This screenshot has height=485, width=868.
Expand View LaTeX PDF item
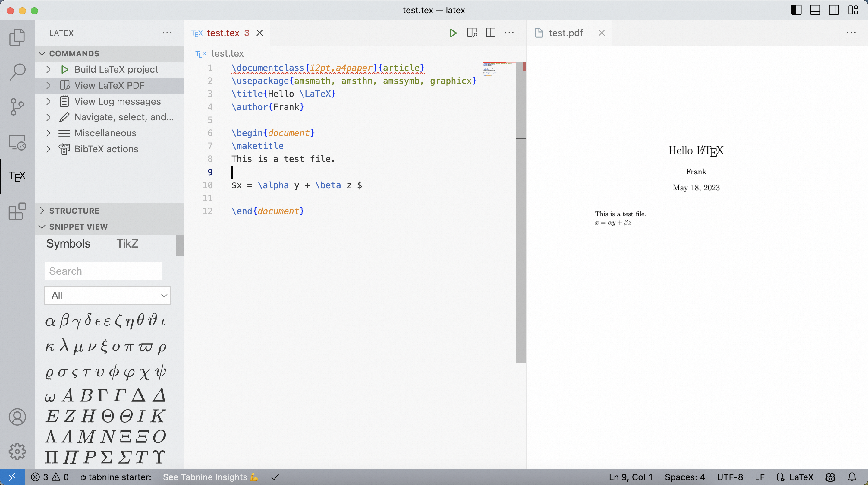click(x=109, y=85)
